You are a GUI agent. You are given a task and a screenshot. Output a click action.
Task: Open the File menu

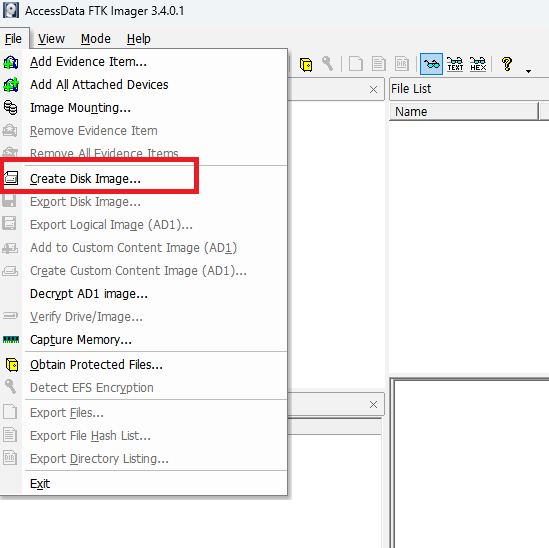tap(13, 39)
